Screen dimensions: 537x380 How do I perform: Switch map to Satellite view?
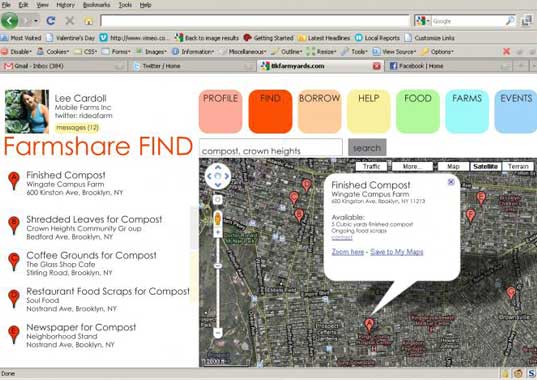tap(485, 166)
